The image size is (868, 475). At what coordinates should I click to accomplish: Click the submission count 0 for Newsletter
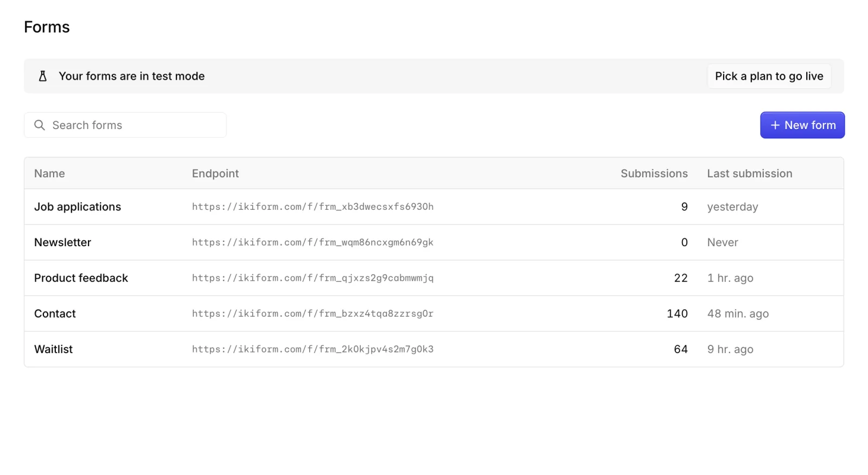coord(685,242)
